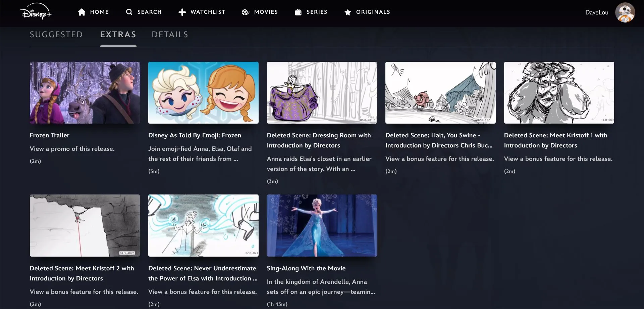Click 'Deleted Scene: Dressing Room' title text
The width and height of the screenshot is (644, 309).
coord(319,140)
